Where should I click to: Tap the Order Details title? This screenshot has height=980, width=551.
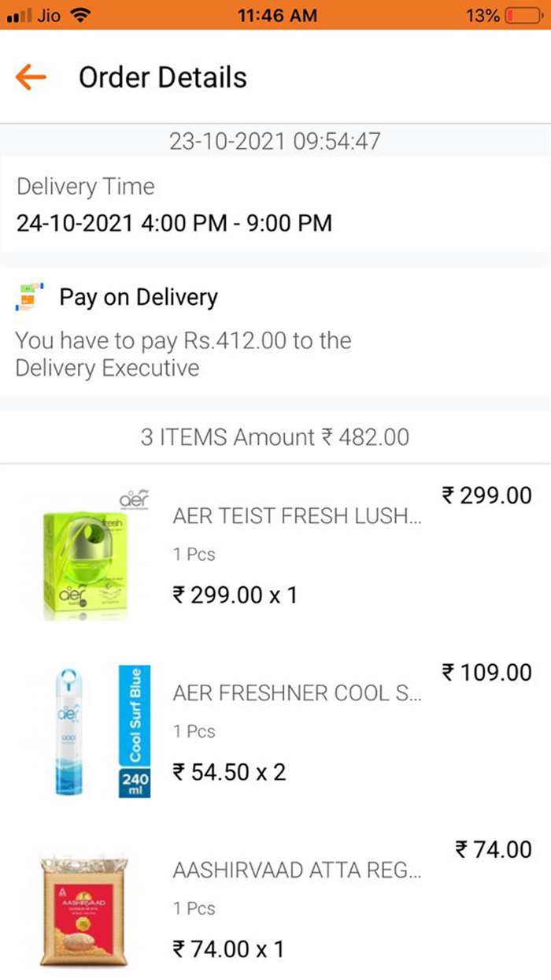coord(163,77)
